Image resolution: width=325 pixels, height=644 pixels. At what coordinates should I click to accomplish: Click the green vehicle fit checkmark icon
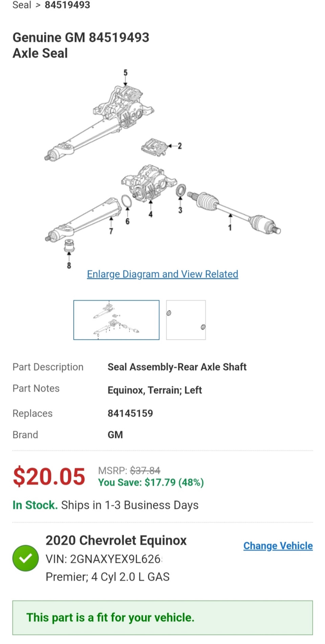coord(26,558)
